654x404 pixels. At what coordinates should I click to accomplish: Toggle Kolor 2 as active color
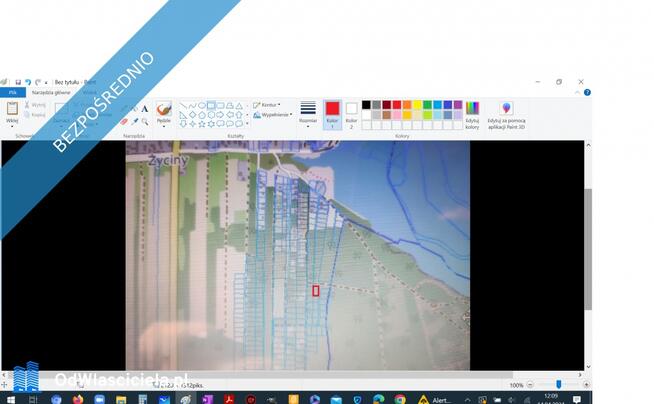pos(351,115)
